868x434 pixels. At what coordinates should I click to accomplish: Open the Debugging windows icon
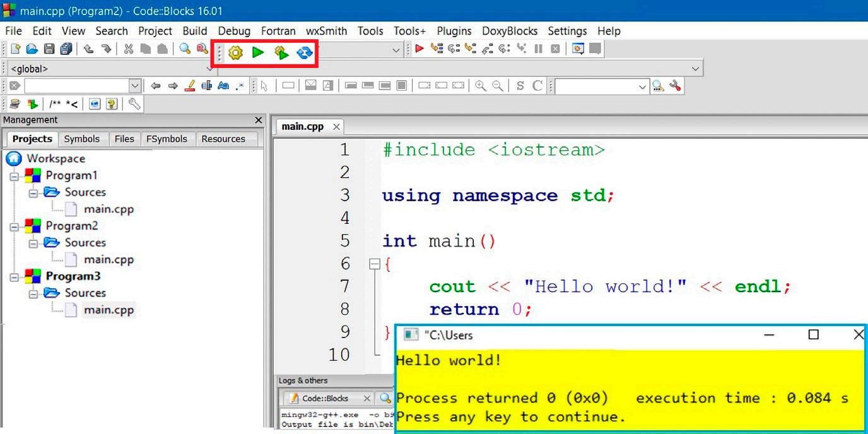point(578,49)
